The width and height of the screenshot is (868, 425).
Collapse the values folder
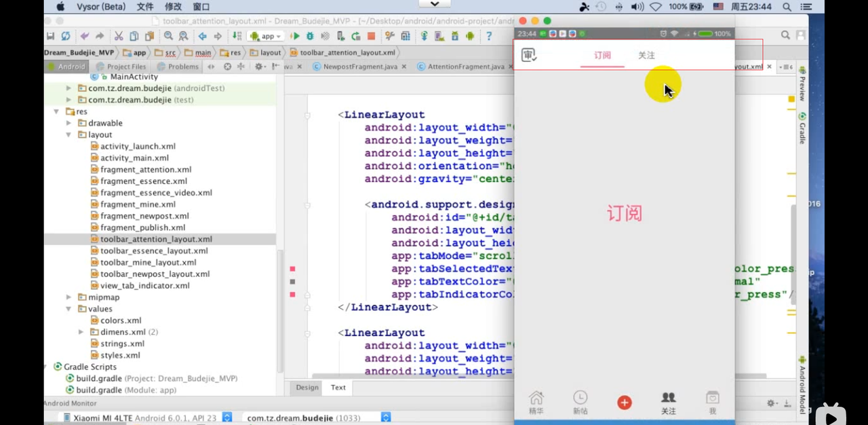point(68,309)
